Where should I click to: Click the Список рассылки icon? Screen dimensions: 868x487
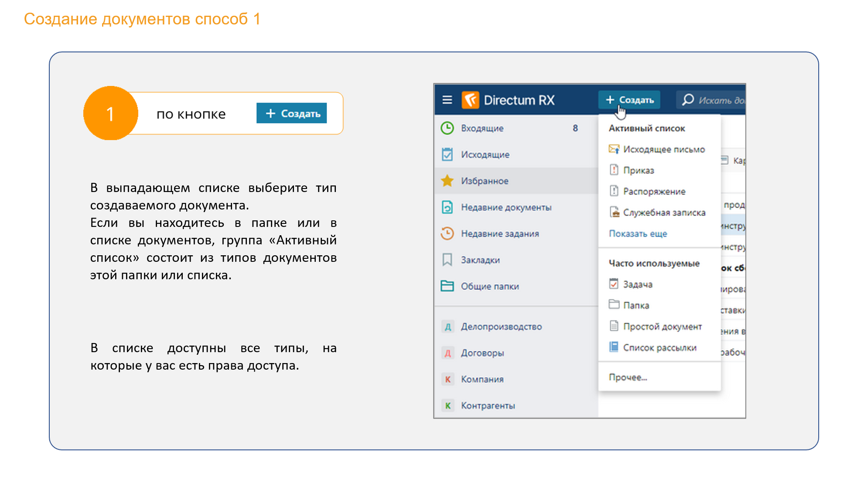click(x=614, y=347)
